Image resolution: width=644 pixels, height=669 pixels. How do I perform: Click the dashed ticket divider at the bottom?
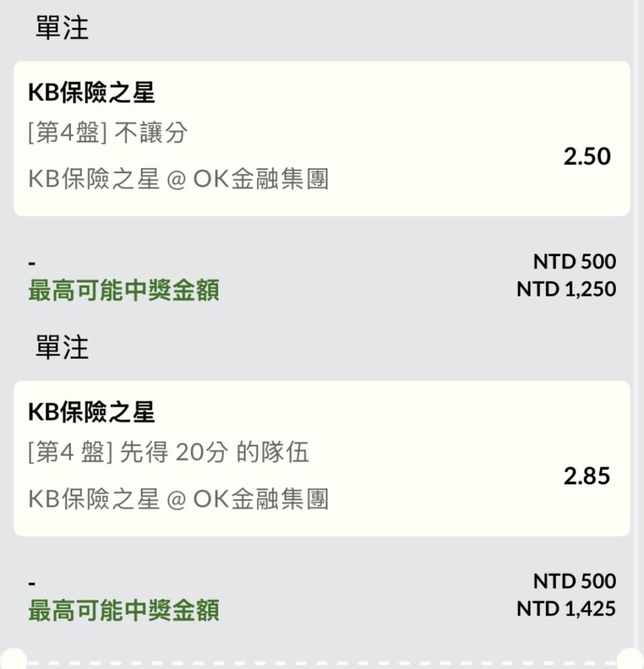click(321, 664)
